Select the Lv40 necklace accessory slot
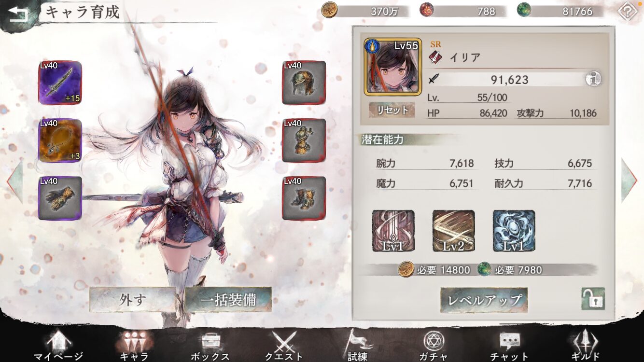The height and width of the screenshot is (362, 644). 60,141
